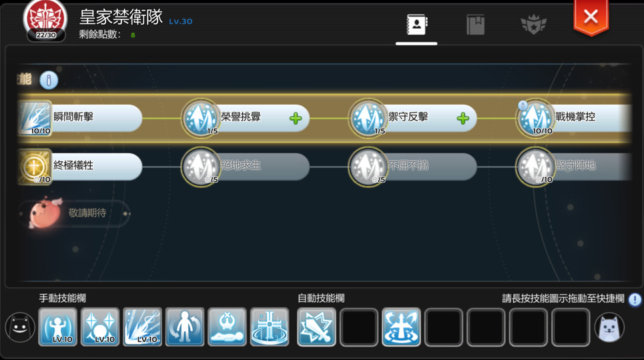Open the skill info icon beside 能
Viewport: 644px width, 360px height.
point(49,80)
